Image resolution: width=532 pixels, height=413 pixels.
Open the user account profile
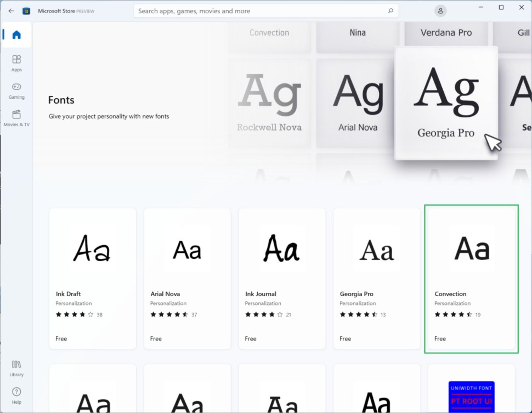pyautogui.click(x=440, y=11)
